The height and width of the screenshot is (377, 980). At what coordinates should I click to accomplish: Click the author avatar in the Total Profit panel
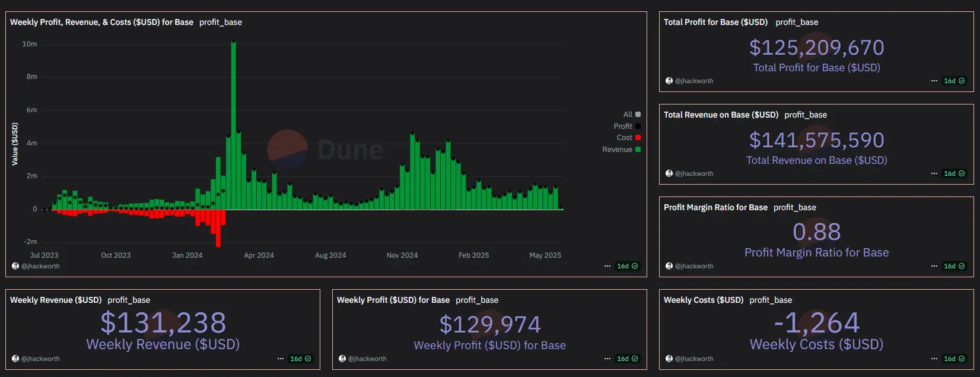pos(669,81)
